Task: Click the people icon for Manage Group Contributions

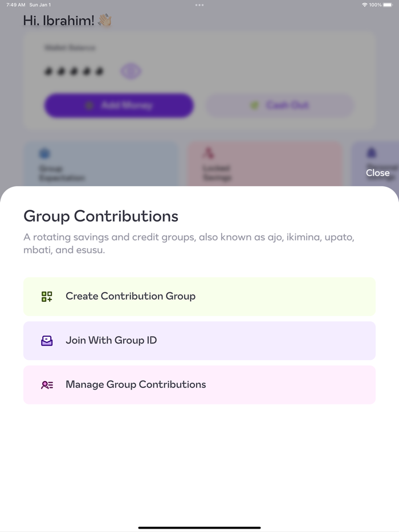Action: (47, 384)
